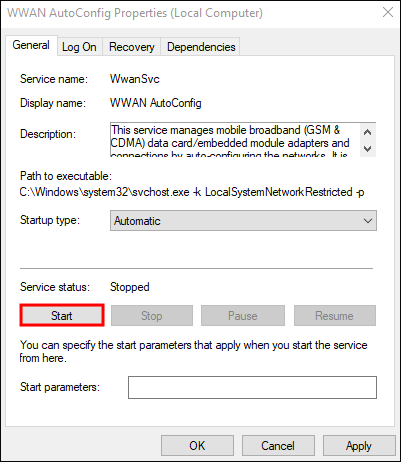This screenshot has height=462, width=401.
Task: Open the Recovery tab
Action: [132, 47]
